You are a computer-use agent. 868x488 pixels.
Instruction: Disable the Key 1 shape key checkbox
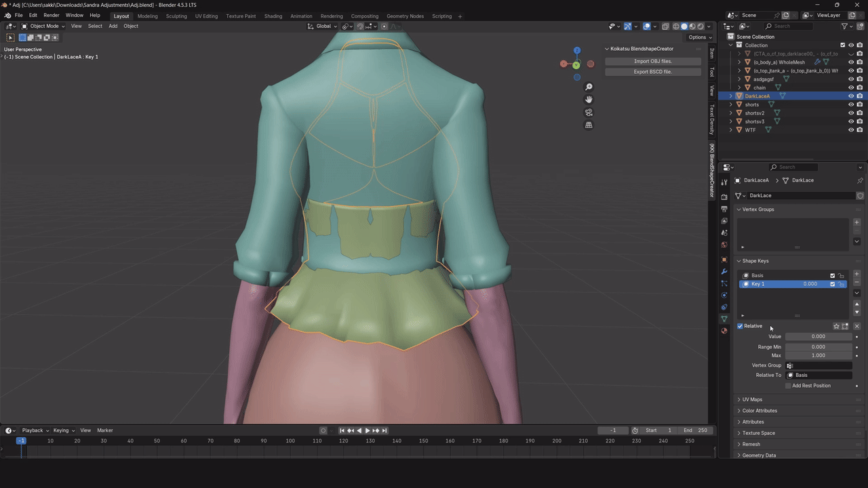[x=833, y=284]
